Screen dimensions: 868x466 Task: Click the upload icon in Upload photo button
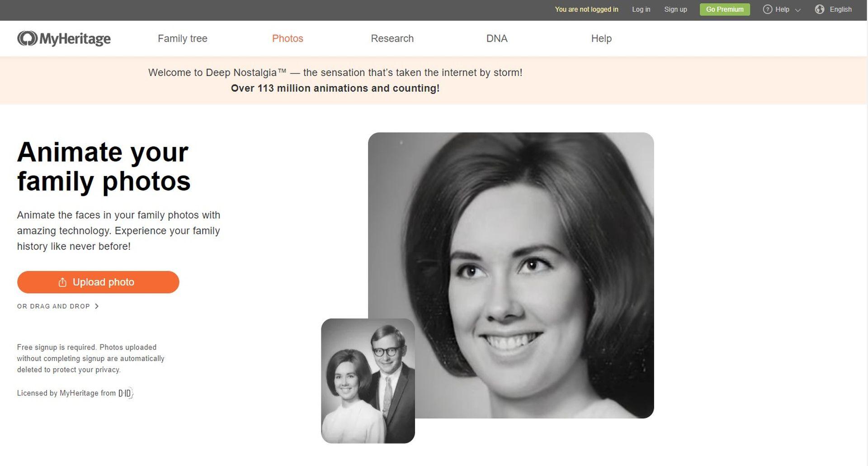[62, 282]
